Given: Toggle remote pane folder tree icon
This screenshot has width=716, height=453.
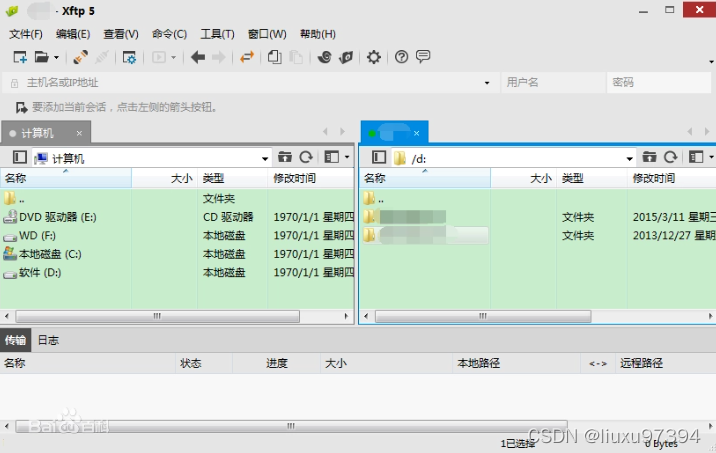Looking at the screenshot, I should (x=379, y=158).
